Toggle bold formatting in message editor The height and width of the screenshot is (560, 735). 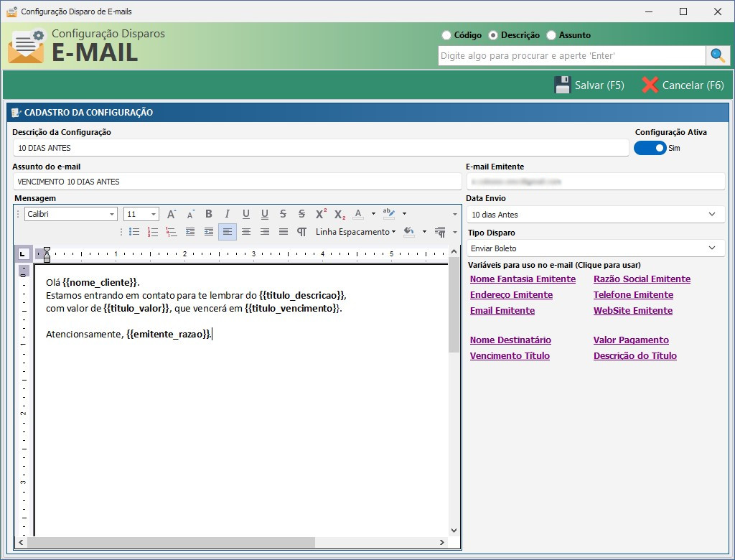tap(209, 214)
